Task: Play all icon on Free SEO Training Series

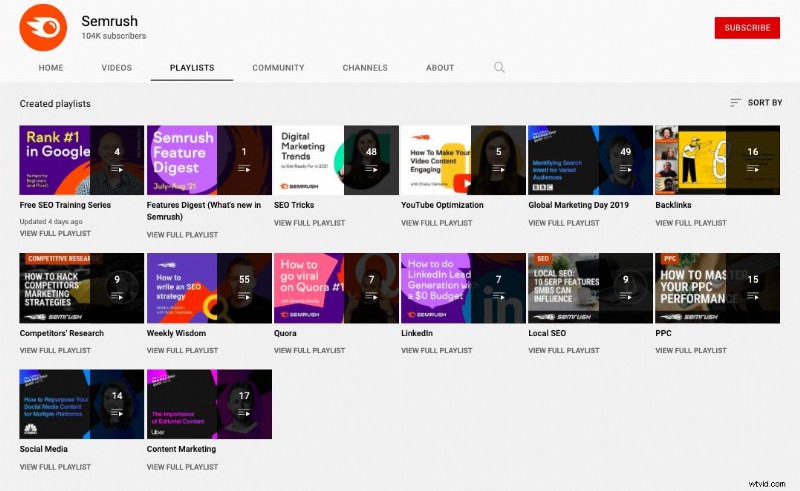Action: point(117,168)
